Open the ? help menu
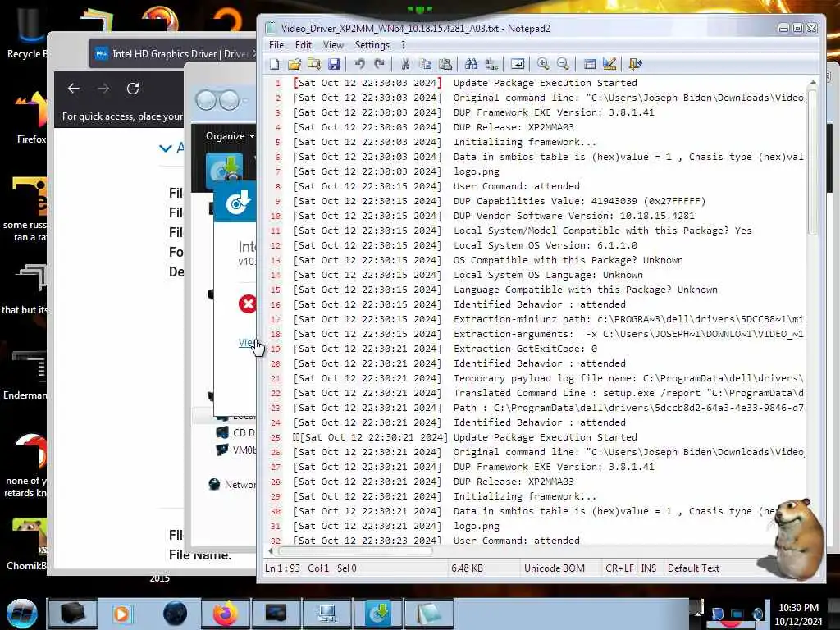Image resolution: width=840 pixels, height=630 pixels. tap(403, 45)
